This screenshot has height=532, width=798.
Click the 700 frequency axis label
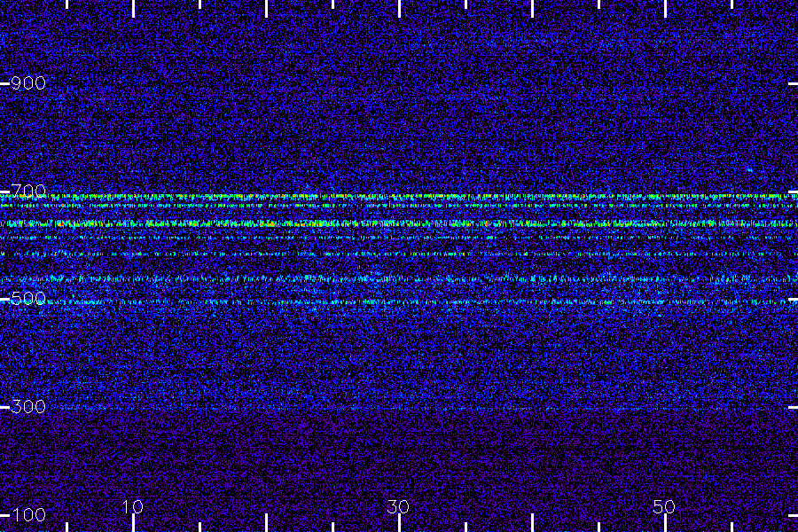[28, 191]
